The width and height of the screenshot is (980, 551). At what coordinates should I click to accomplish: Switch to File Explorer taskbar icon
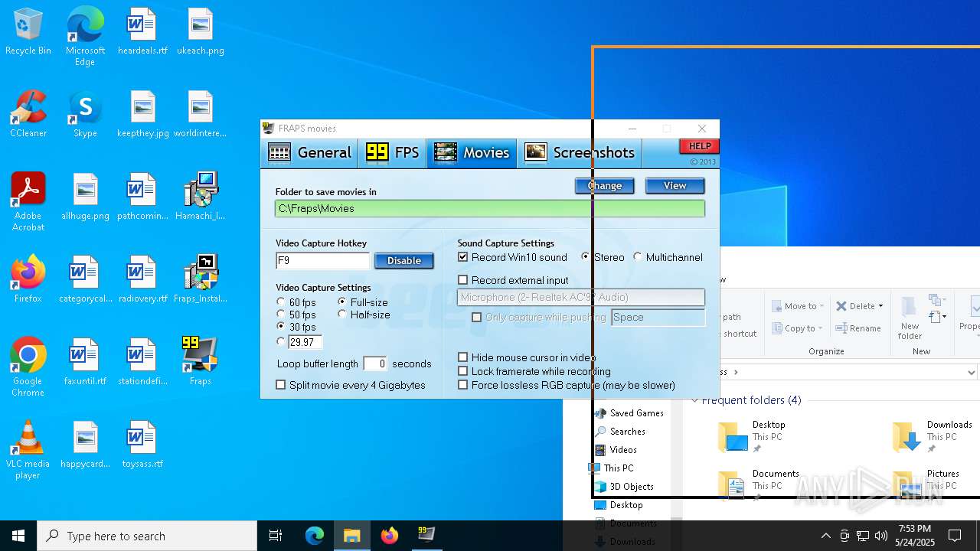point(352,536)
